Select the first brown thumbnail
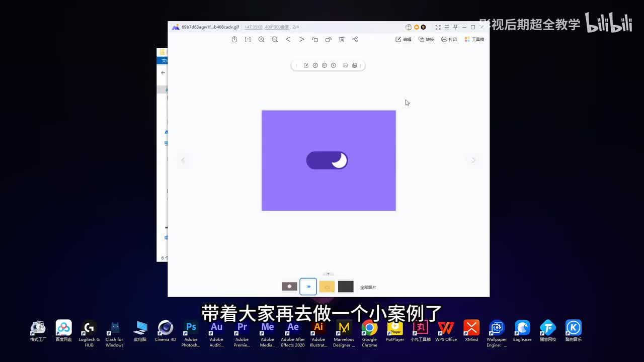This screenshot has height=362, width=644. point(289,287)
